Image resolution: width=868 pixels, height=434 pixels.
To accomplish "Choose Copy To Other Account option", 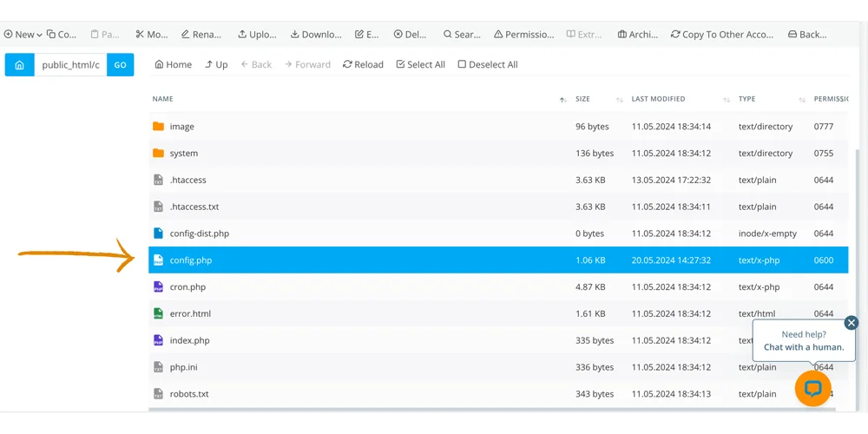I will coord(721,35).
